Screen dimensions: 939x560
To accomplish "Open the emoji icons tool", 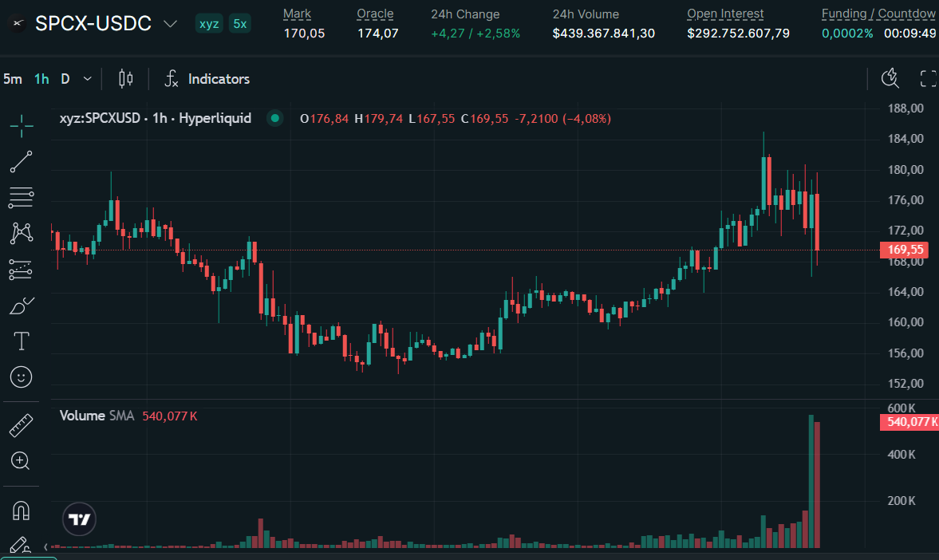I will 21,377.
